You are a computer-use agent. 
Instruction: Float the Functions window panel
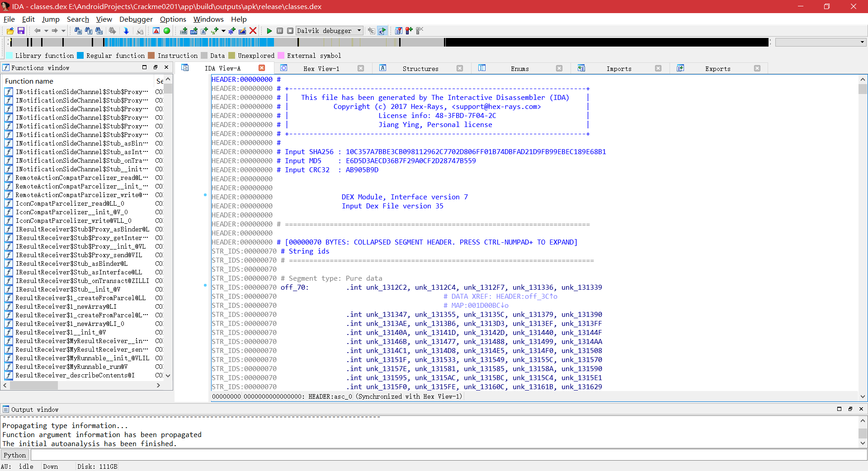tap(156, 67)
